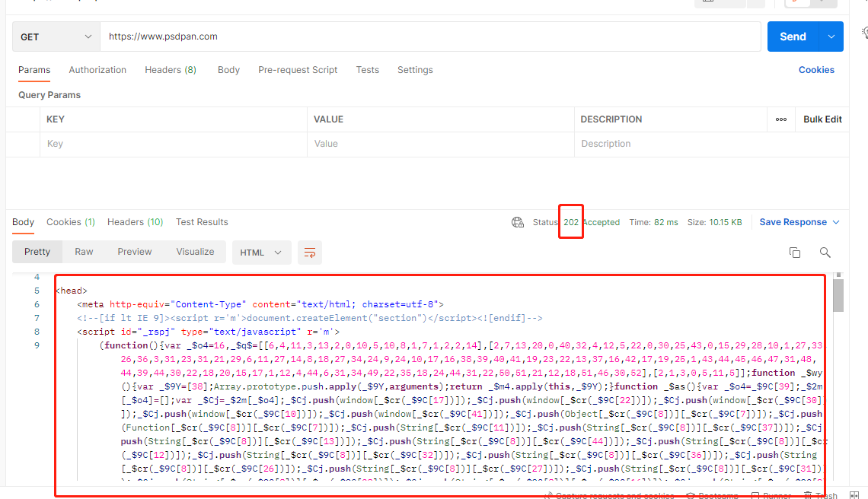Open the Send options dropdown arrow
Screen dimensions: 868x499
click(x=831, y=37)
